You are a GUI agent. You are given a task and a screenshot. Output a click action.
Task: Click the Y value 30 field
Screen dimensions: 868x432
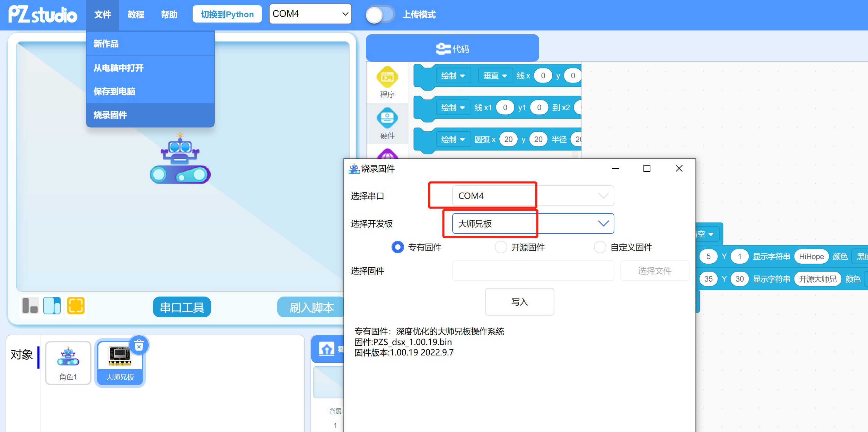coord(739,279)
